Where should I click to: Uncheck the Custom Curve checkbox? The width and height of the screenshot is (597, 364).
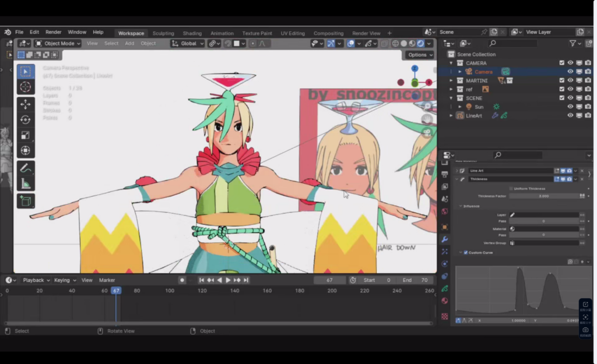466,253
